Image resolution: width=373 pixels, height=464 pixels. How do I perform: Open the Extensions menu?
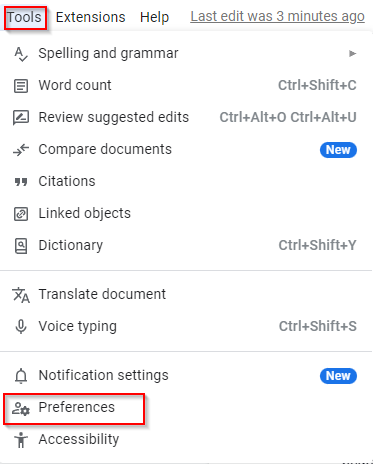point(90,17)
